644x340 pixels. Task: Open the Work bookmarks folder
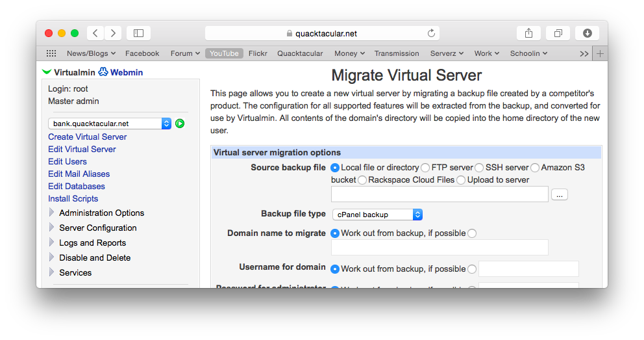487,53
